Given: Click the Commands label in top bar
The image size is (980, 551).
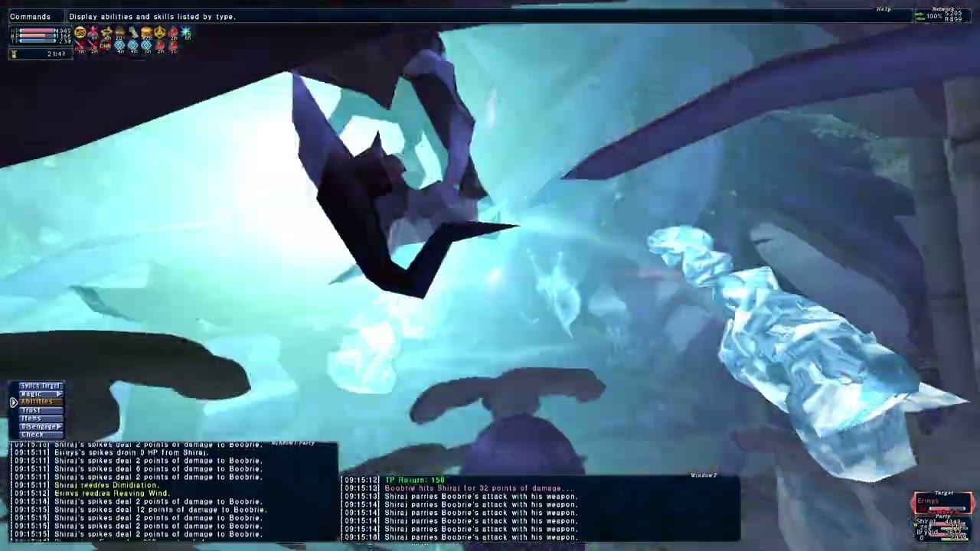Looking at the screenshot, I should click(x=30, y=17).
